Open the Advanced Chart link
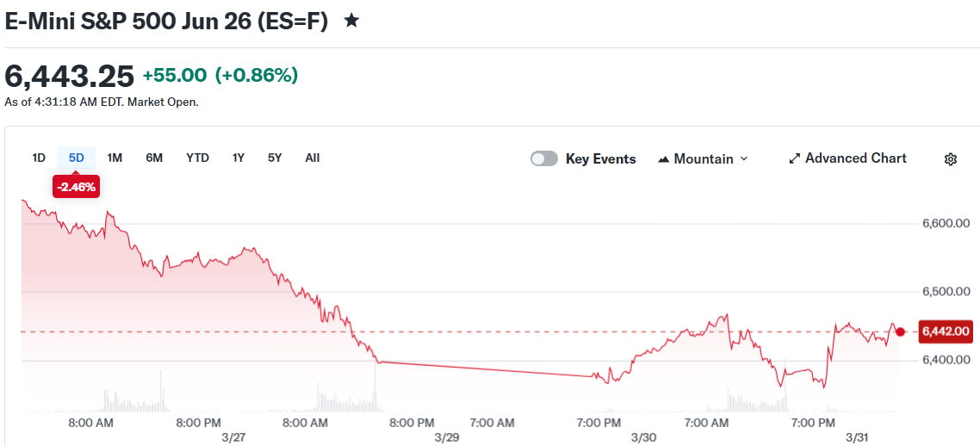Screen dimensions: 980x446 (847, 158)
